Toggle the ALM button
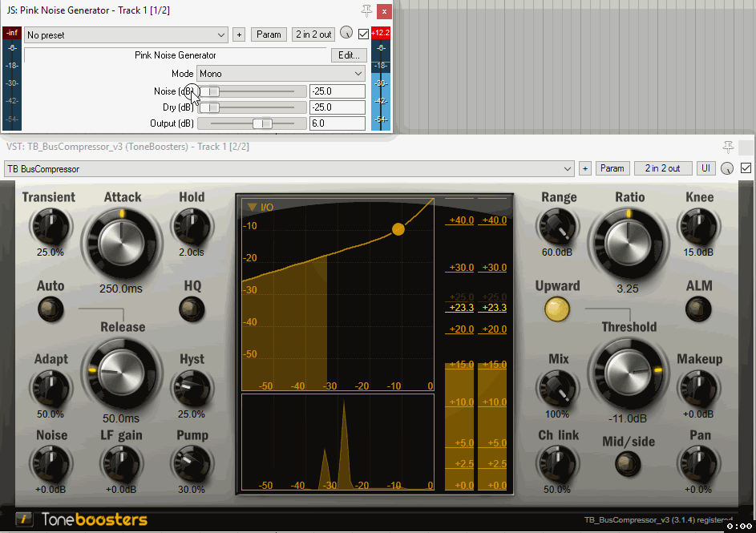Image resolution: width=756 pixels, height=533 pixels. 698,309
